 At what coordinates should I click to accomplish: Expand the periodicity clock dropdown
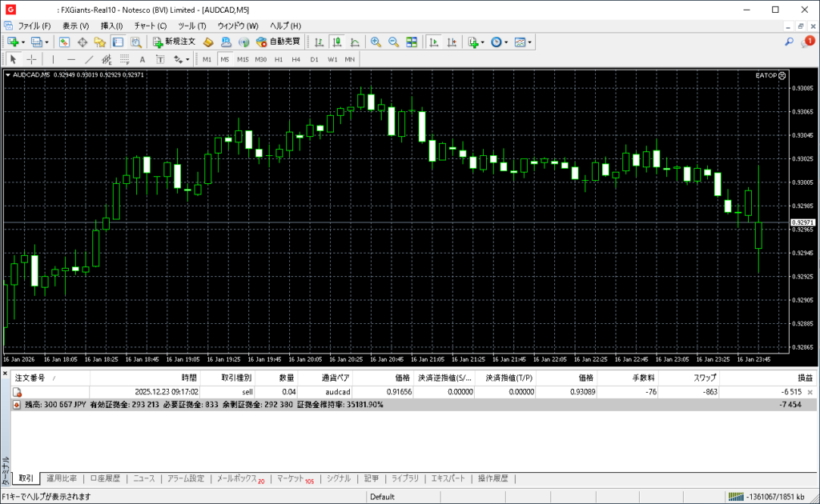pos(506,42)
